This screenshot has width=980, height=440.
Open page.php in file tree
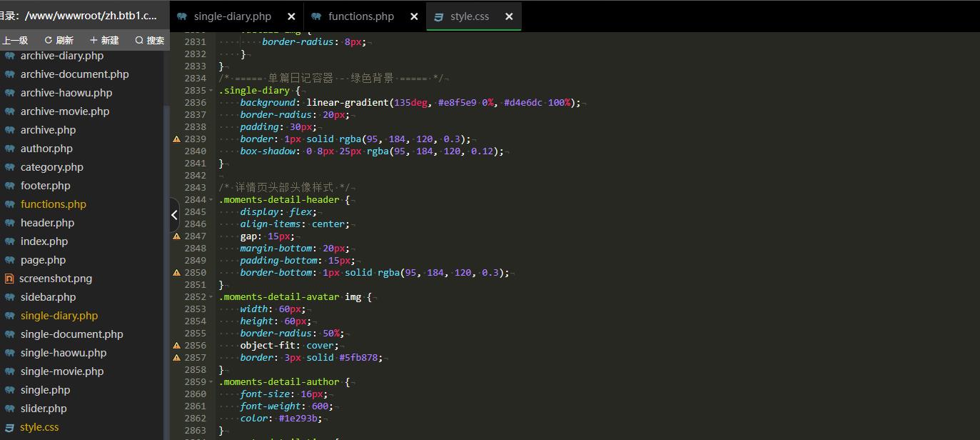point(43,260)
